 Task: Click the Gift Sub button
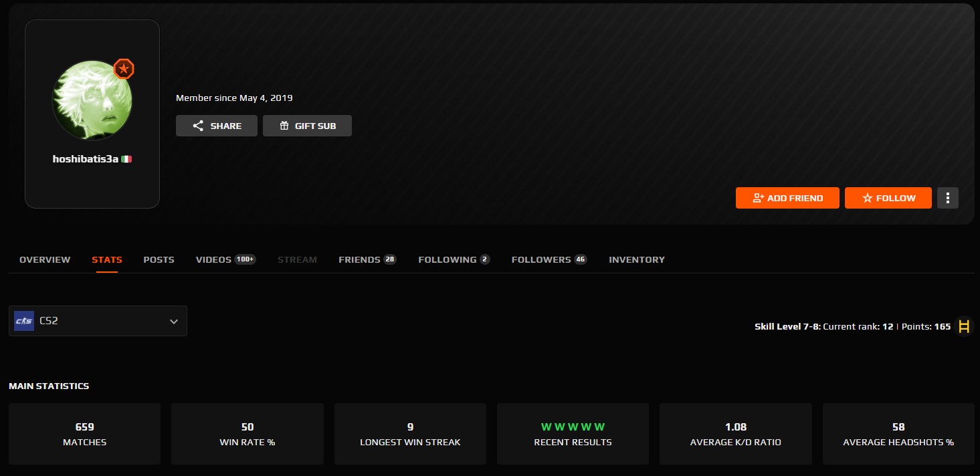point(307,126)
